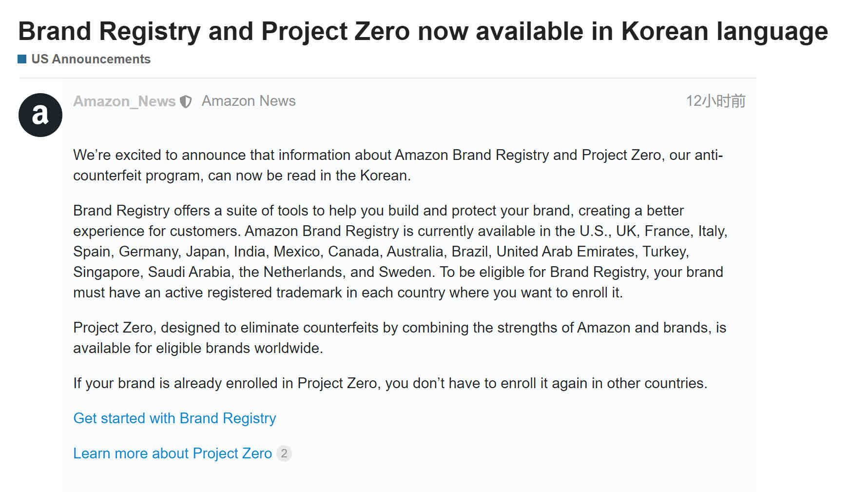Click the Amazon News user title text
868x492 pixels.
249,101
